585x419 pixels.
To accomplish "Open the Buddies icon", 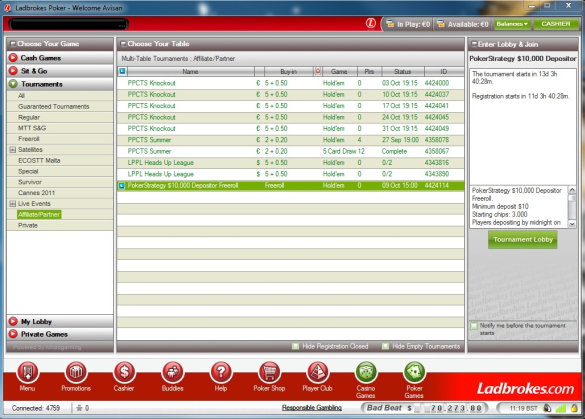I will [172, 372].
